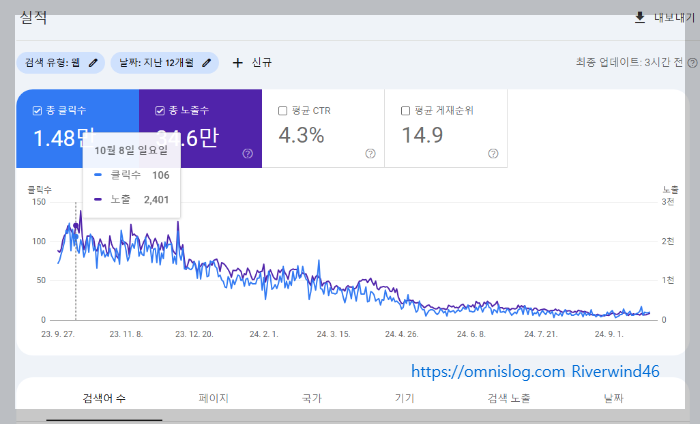Click the 23. 11. 8. axis date label
700x424 pixels.
pos(126,334)
